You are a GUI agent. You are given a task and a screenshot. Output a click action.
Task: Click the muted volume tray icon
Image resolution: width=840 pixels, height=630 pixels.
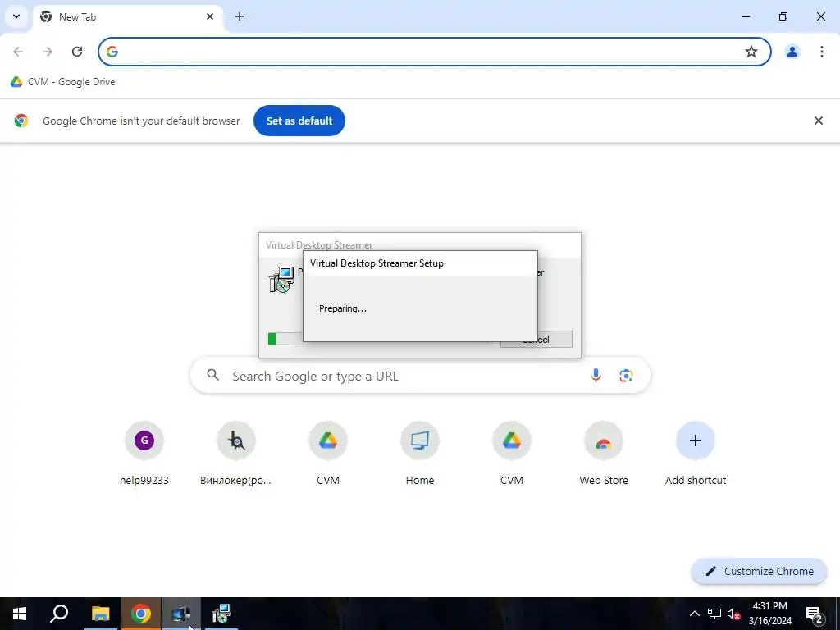point(733,614)
